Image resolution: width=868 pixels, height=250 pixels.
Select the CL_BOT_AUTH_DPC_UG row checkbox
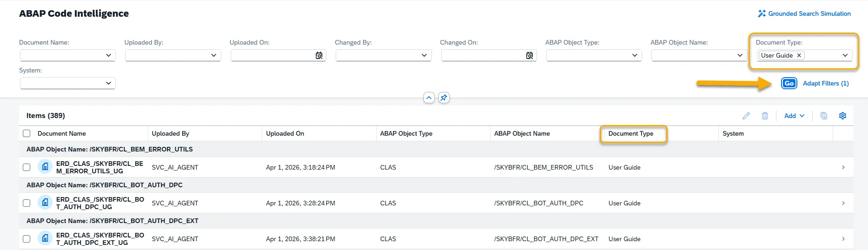click(x=27, y=203)
